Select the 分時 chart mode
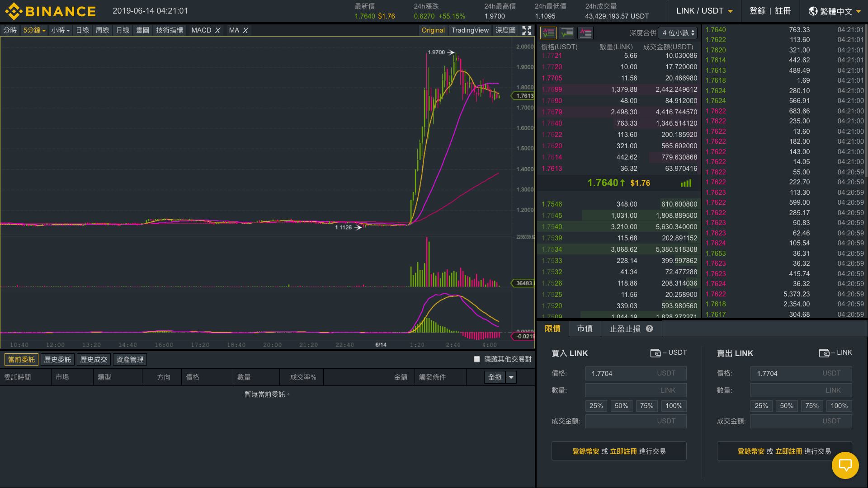This screenshot has height=488, width=868. pyautogui.click(x=10, y=30)
